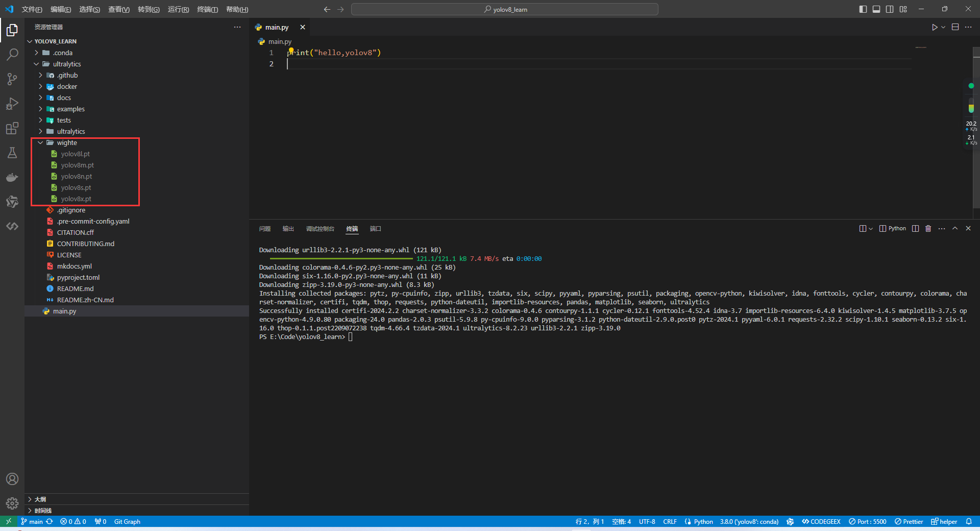Viewport: 980px width, 531px height.
Task: Open README.zh-CN.md file
Action: [x=137, y=300]
